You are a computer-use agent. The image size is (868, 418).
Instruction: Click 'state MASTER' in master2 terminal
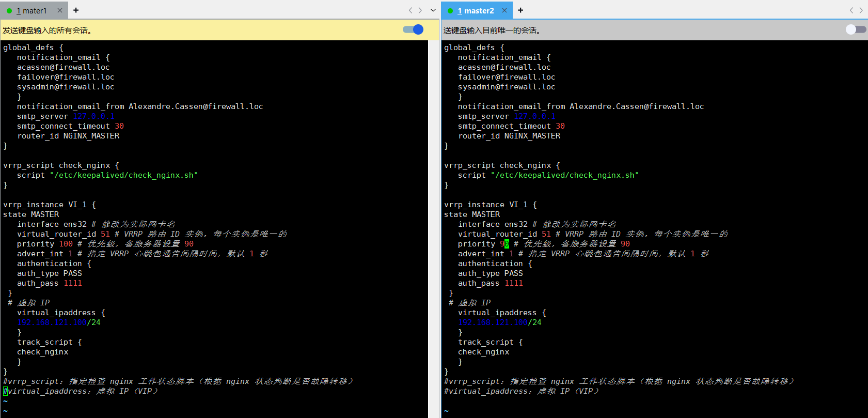(472, 214)
